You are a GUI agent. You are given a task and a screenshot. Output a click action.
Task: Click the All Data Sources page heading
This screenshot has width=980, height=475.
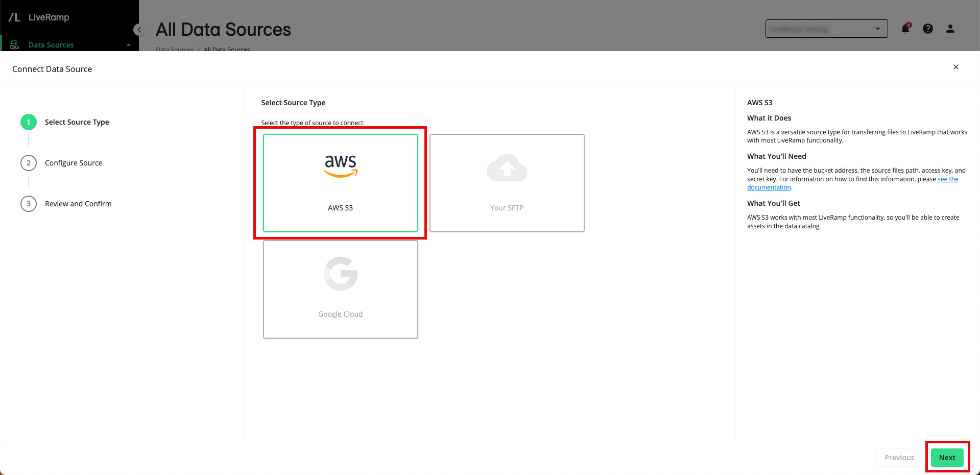(223, 30)
